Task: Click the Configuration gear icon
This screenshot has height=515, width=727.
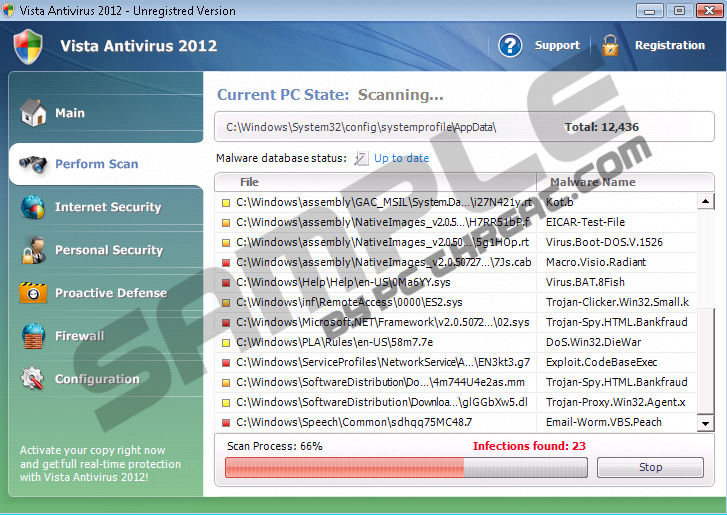Action: 32,379
